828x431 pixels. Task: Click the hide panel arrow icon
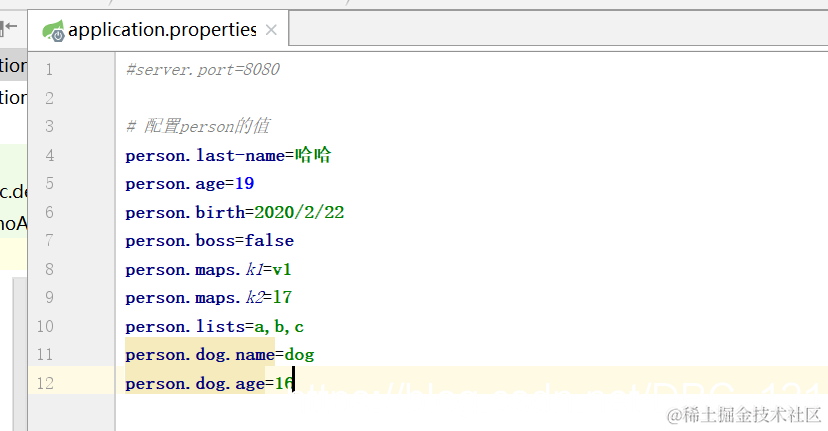[8, 27]
